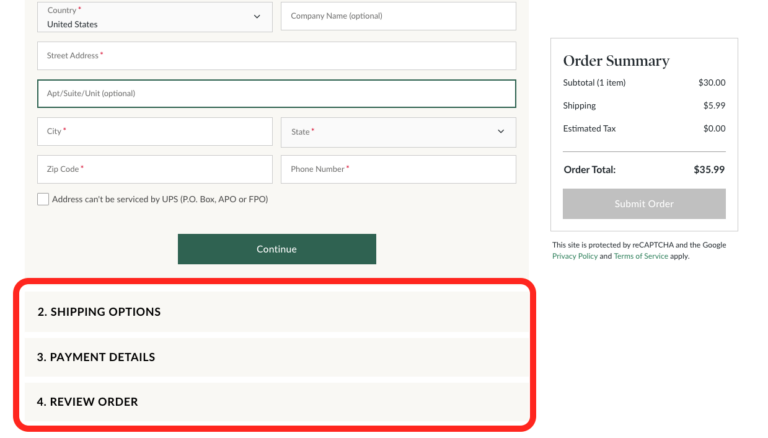Open the Terms of Service link

(x=641, y=256)
